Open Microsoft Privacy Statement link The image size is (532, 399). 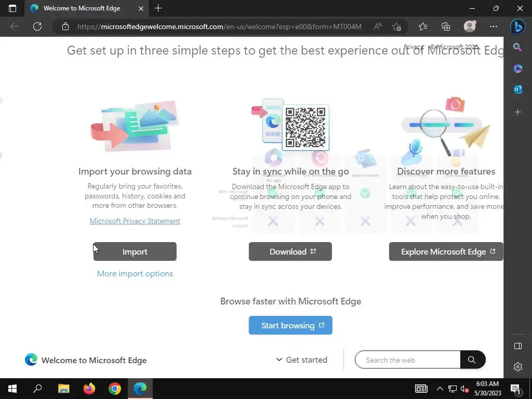[135, 221]
